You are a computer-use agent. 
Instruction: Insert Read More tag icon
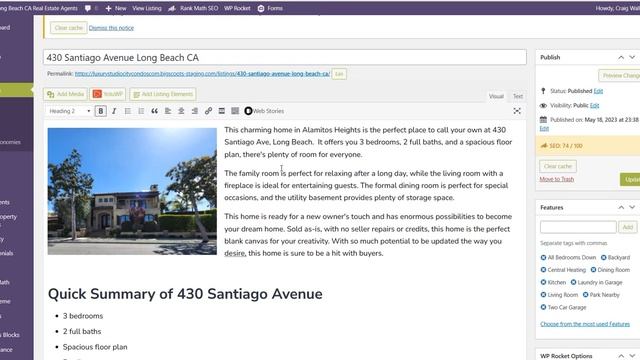222,111
